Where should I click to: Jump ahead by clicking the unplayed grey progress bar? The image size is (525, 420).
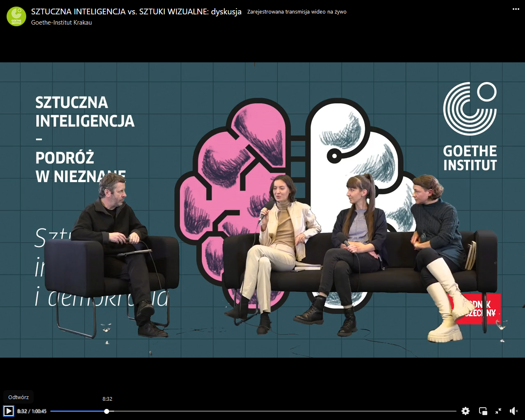click(279, 411)
